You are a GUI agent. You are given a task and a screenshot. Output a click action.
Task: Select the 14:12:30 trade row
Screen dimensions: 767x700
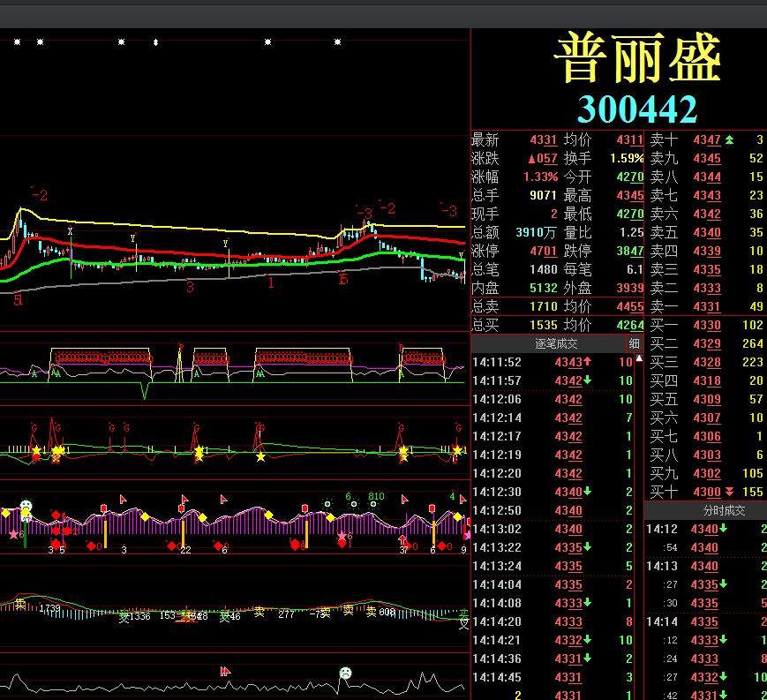[x=553, y=492]
